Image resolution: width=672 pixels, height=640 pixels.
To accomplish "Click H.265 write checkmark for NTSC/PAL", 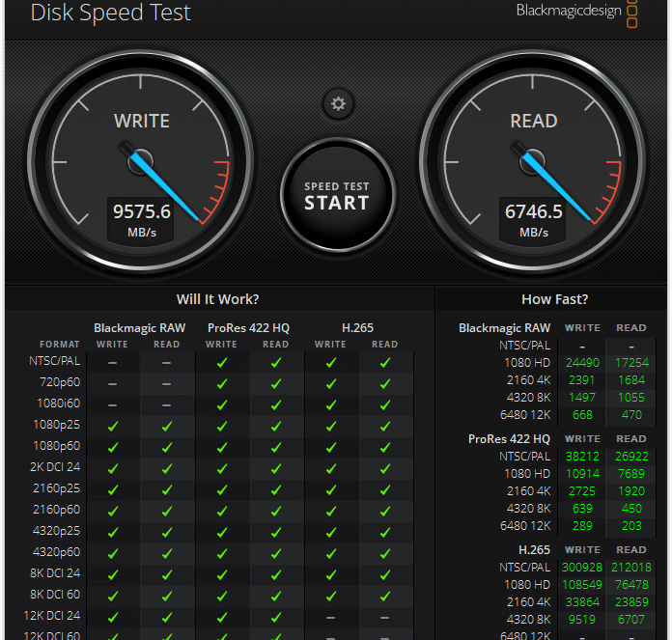I will pyautogui.click(x=330, y=363).
